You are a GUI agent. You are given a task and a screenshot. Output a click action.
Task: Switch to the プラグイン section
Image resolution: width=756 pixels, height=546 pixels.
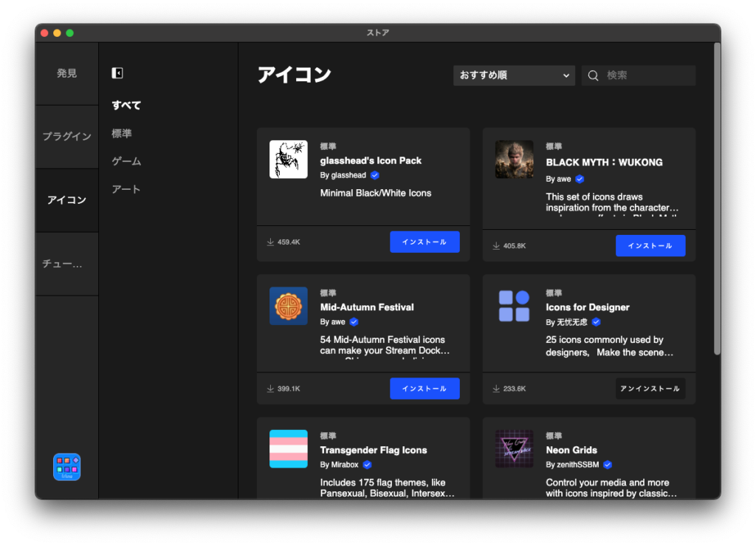click(x=66, y=136)
